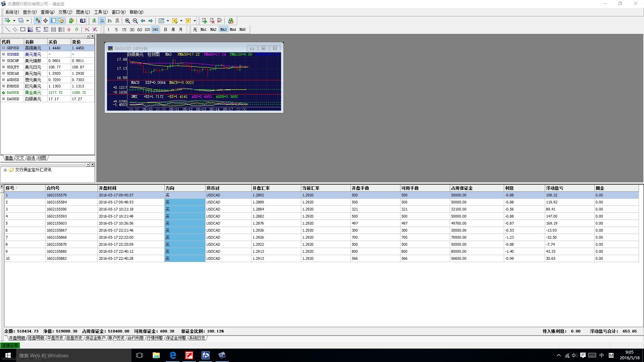
Task: Click the delete order red X icon
Action: pyautogui.click(x=212, y=21)
